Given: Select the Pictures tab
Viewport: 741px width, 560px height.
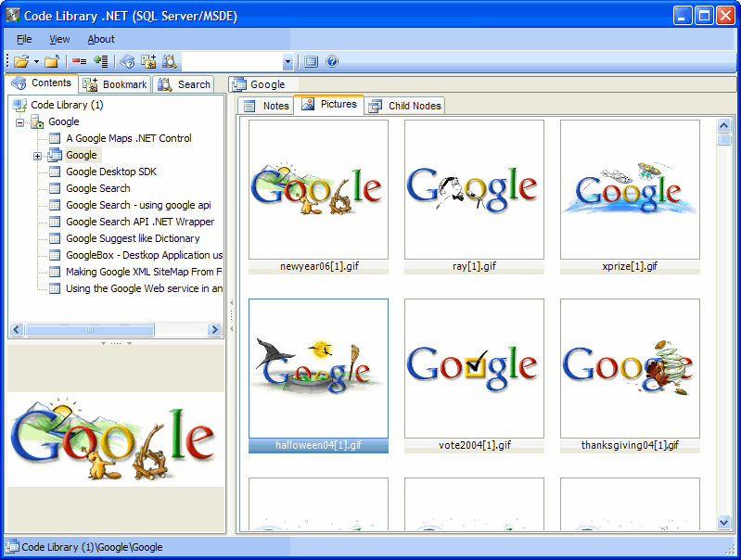Looking at the screenshot, I should [x=329, y=104].
